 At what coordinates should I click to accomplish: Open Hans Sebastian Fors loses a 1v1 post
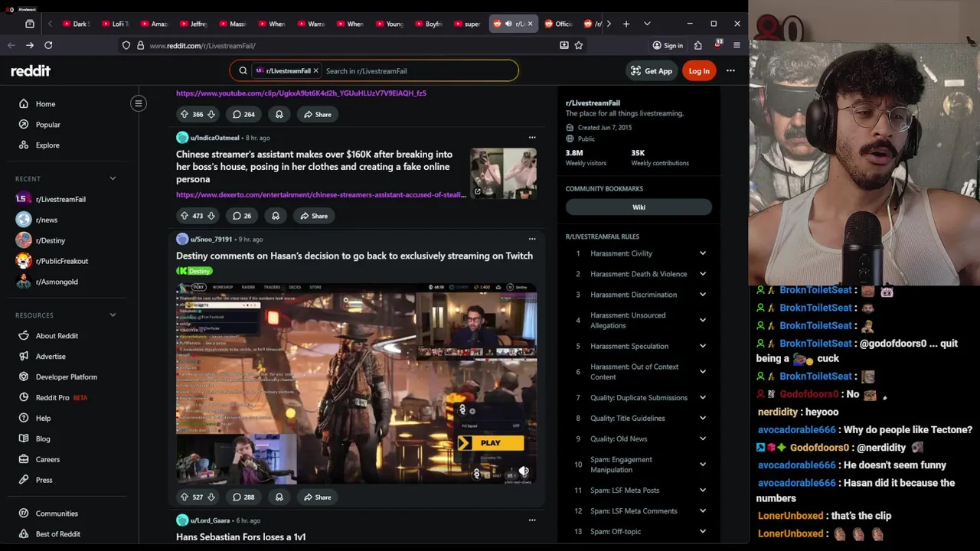coord(240,536)
